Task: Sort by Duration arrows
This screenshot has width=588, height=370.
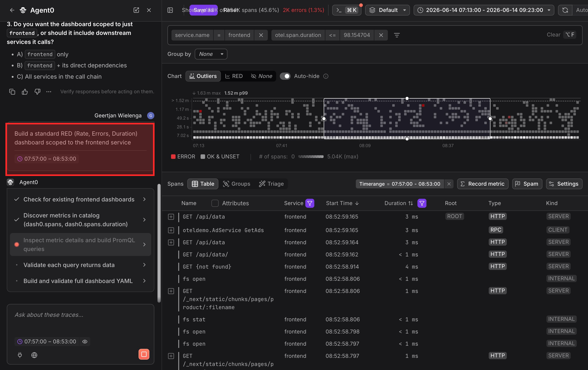Action: click(411, 203)
